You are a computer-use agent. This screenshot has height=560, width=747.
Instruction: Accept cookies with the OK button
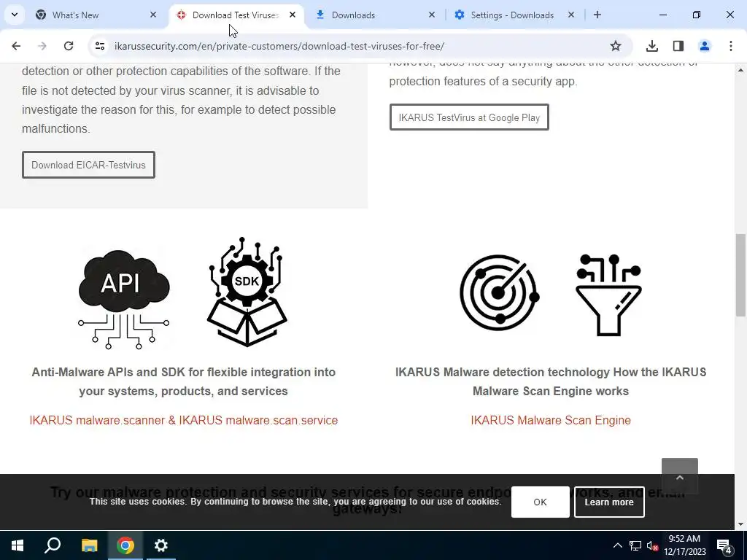pyautogui.click(x=541, y=502)
